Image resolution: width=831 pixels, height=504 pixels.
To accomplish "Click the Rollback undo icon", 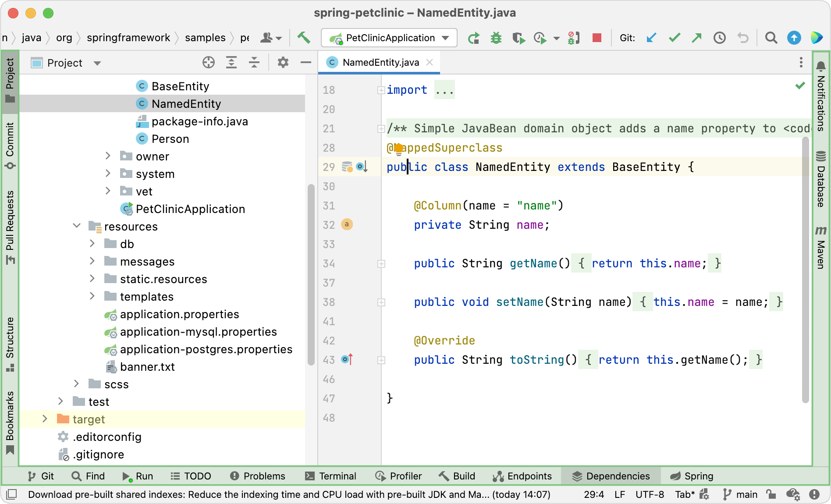I will tap(743, 38).
